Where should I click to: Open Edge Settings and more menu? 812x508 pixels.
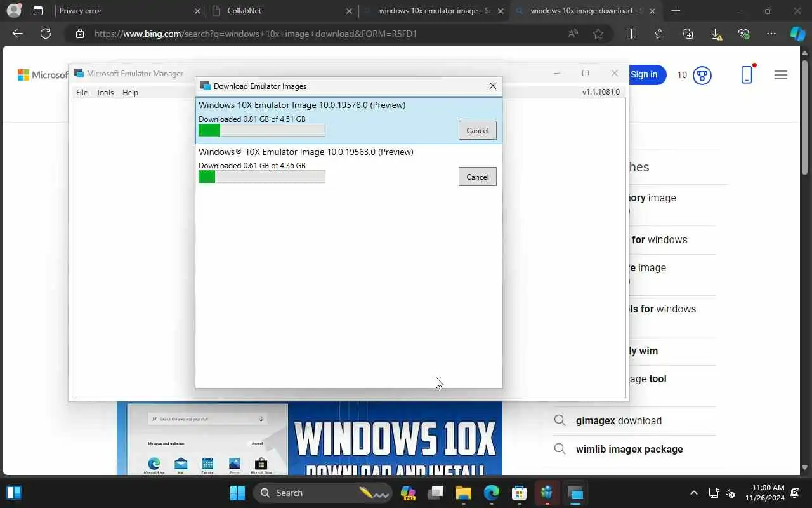pyautogui.click(x=771, y=34)
